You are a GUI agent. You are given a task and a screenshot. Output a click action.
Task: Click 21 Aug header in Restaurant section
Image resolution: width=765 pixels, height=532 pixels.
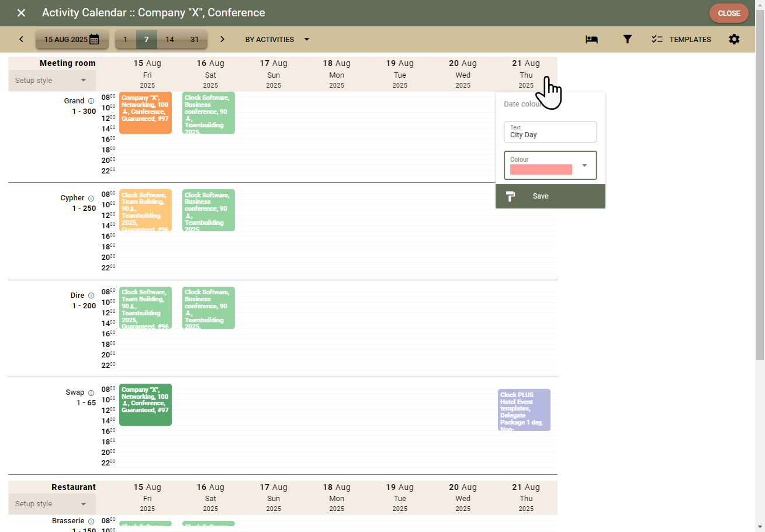pyautogui.click(x=526, y=498)
